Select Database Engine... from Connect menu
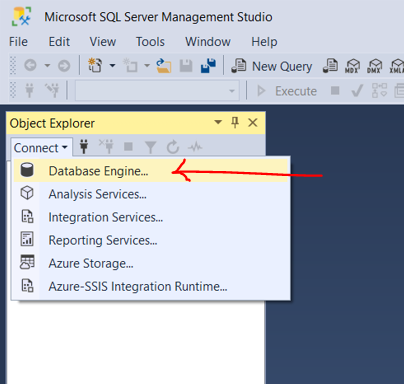The height and width of the screenshot is (384, 404). 151,171
